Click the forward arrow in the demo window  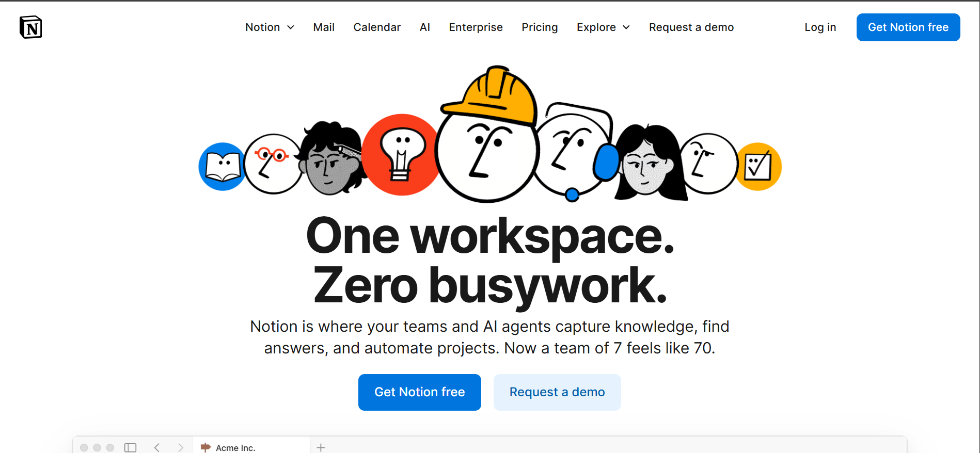[180, 447]
